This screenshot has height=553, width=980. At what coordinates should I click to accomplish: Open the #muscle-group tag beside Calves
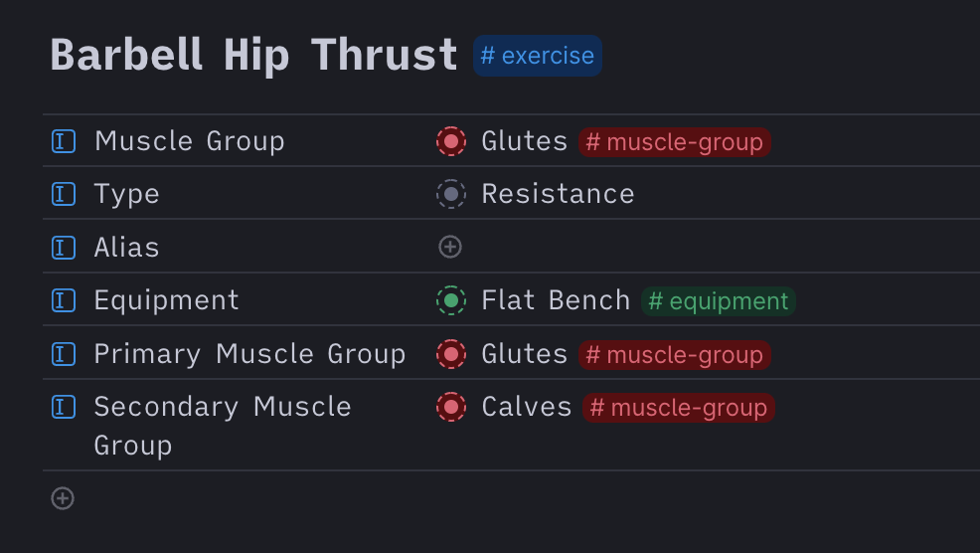pos(679,408)
